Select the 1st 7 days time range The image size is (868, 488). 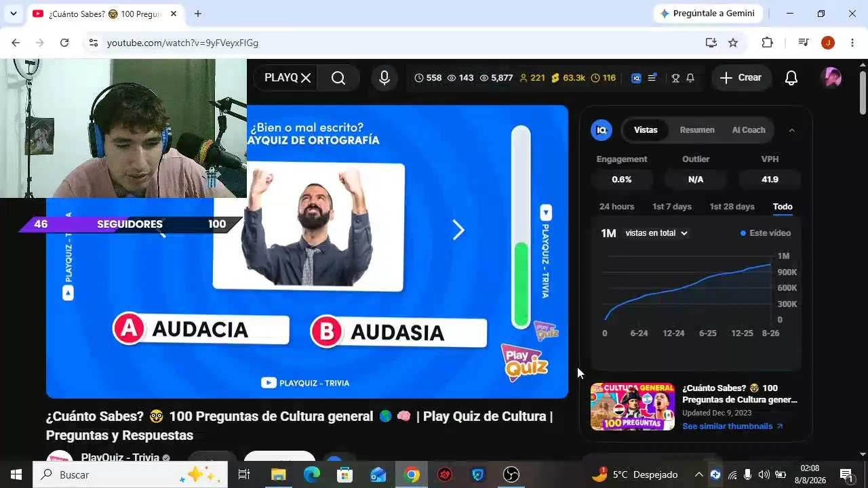(x=672, y=207)
